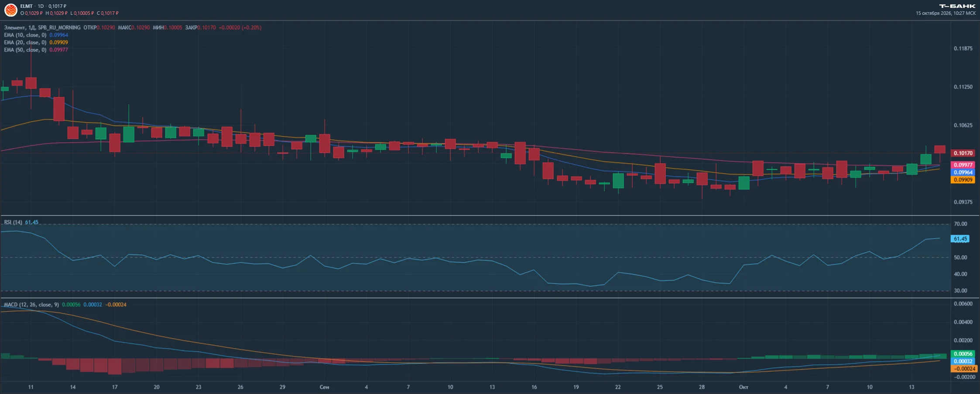Click the low value L 0,10005 ₽
The image size is (980, 394).
(x=82, y=13)
